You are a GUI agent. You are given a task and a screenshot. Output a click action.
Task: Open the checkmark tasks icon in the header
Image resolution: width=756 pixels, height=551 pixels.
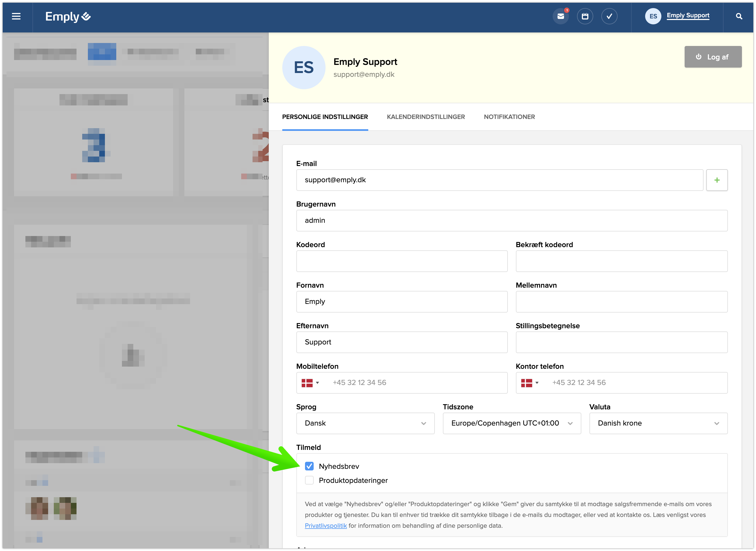tap(609, 16)
